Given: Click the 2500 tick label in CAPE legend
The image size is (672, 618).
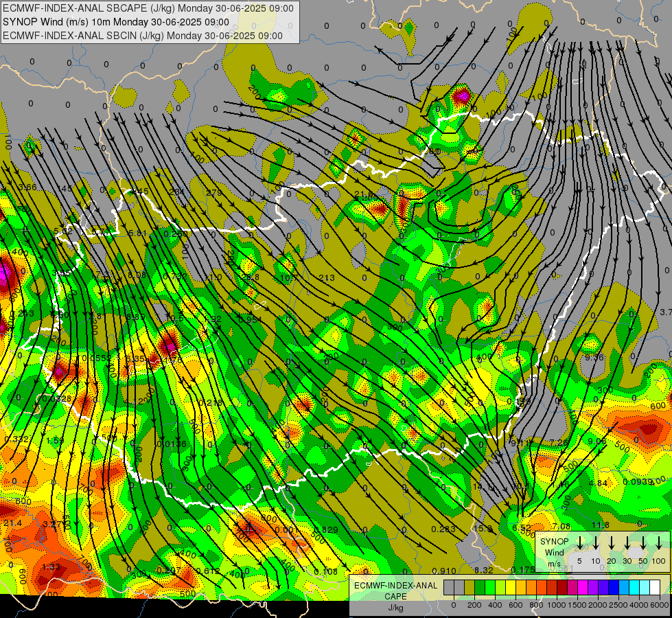Looking at the screenshot, I should point(618,605).
